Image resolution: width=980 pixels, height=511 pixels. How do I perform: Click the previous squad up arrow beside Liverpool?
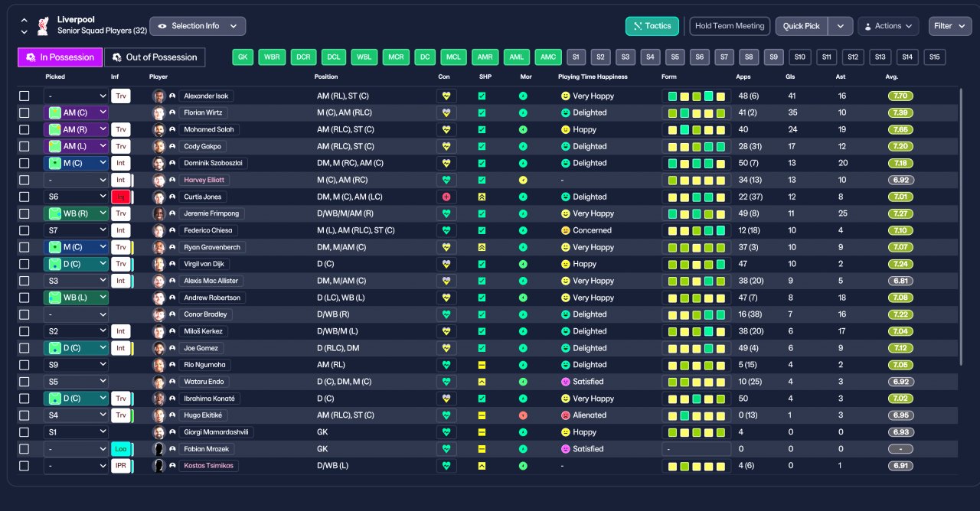(x=24, y=21)
